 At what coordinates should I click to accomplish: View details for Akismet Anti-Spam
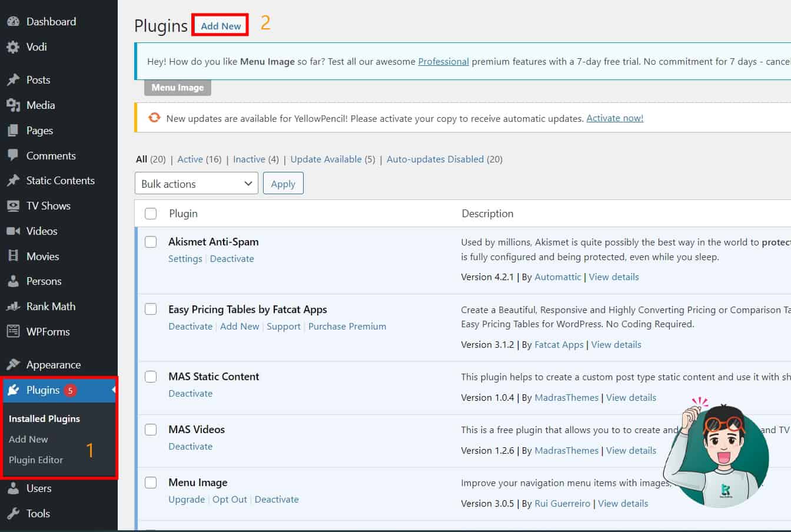tap(614, 277)
